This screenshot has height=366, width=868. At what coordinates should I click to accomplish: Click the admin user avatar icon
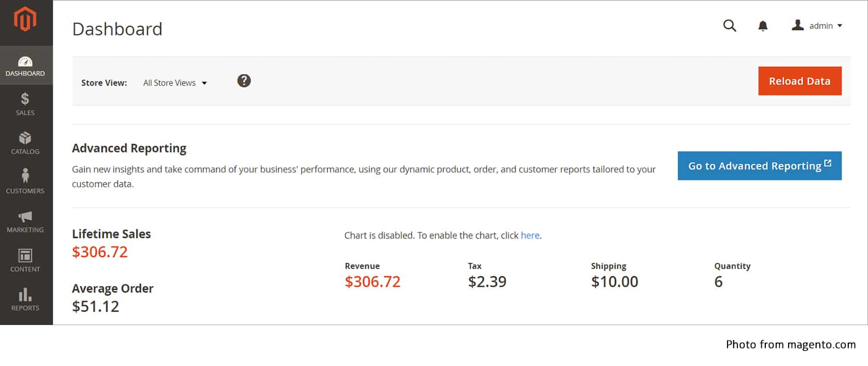[797, 25]
